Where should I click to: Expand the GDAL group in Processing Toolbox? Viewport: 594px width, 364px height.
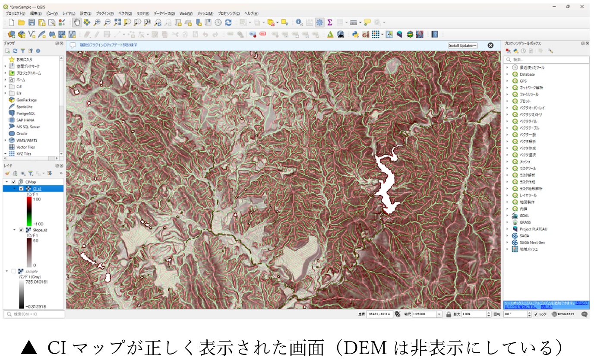click(507, 215)
